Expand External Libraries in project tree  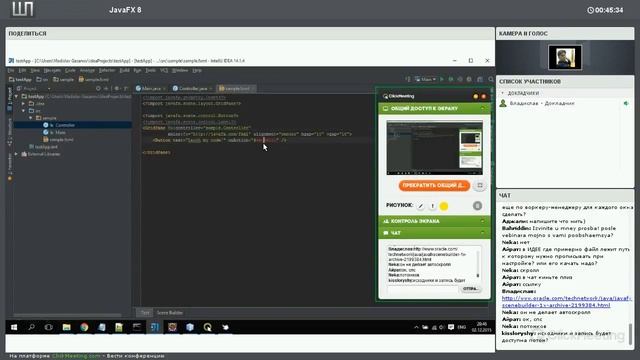tap(16, 154)
